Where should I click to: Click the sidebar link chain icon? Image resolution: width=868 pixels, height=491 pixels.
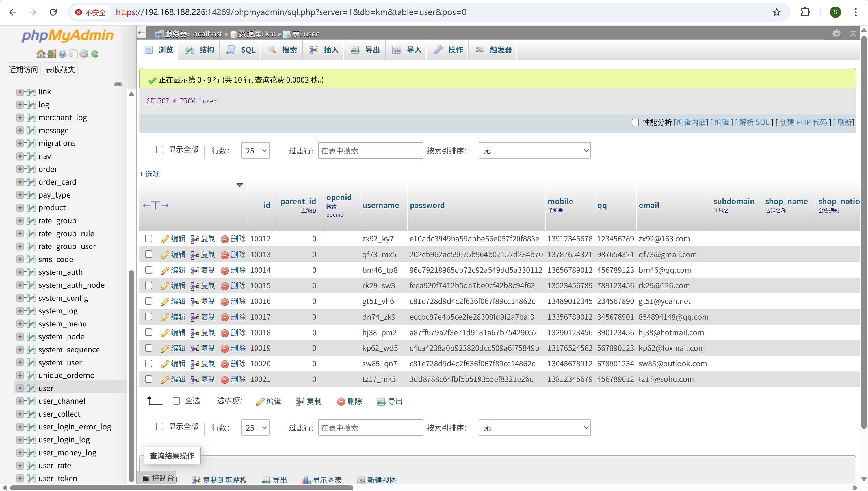[x=118, y=84]
